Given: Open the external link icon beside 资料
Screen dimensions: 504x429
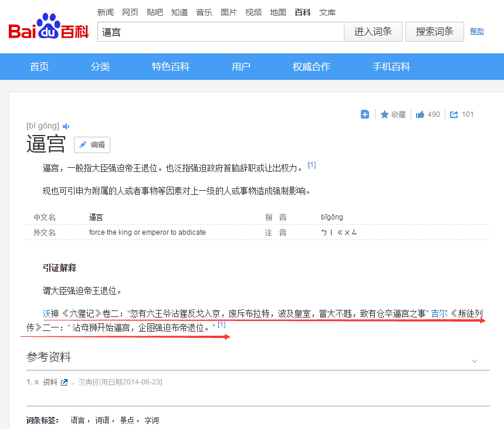Looking at the screenshot, I should pyautogui.click(x=65, y=383).
